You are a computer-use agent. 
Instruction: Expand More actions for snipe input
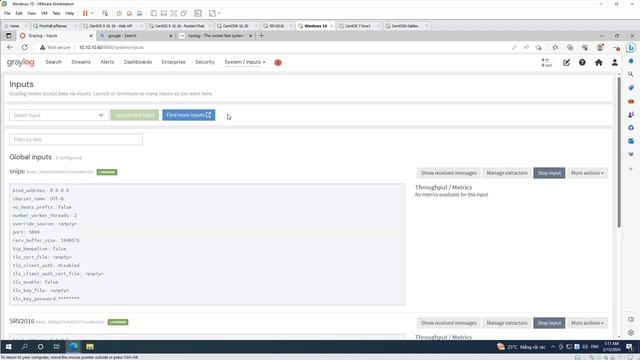[587, 173]
